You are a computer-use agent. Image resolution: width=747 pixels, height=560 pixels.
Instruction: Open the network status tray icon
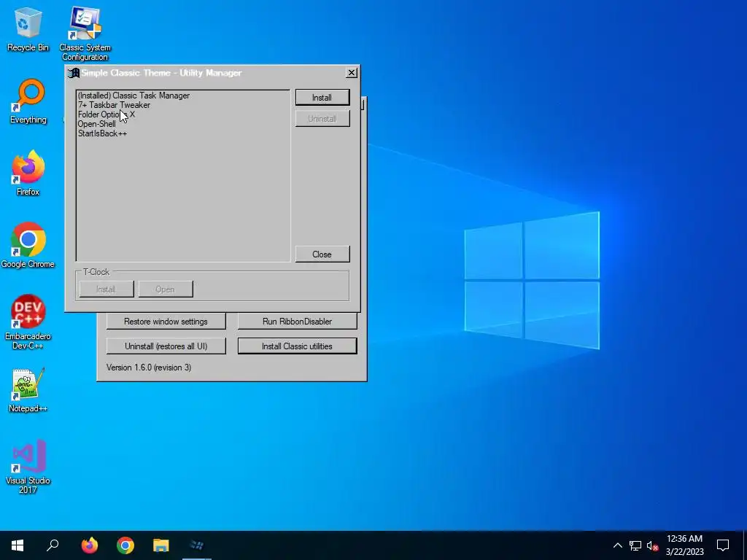[635, 545]
